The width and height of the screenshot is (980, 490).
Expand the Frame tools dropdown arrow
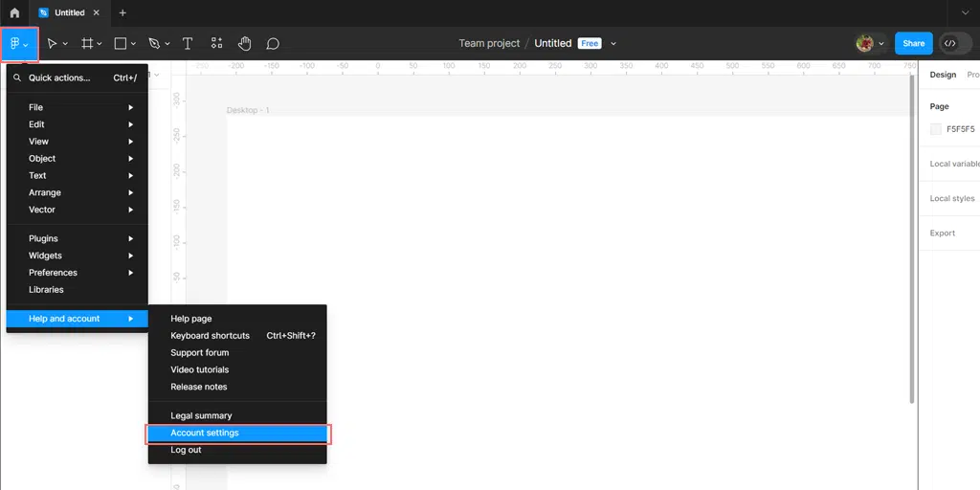(100, 44)
